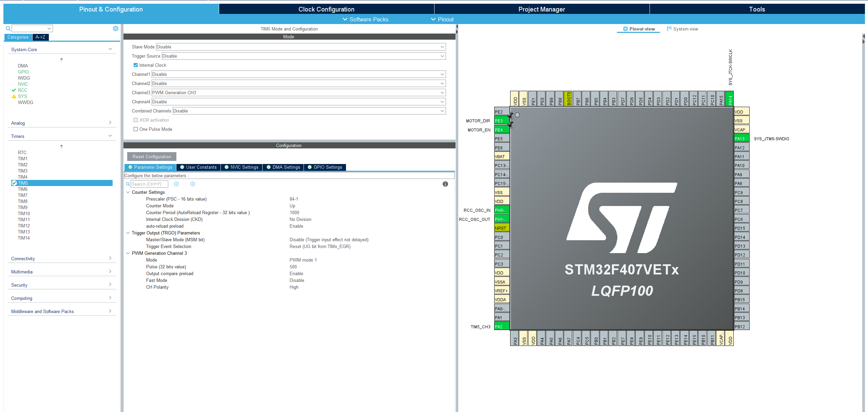Open the NVIC Settings tab
This screenshot has width=868, height=412.
point(242,167)
